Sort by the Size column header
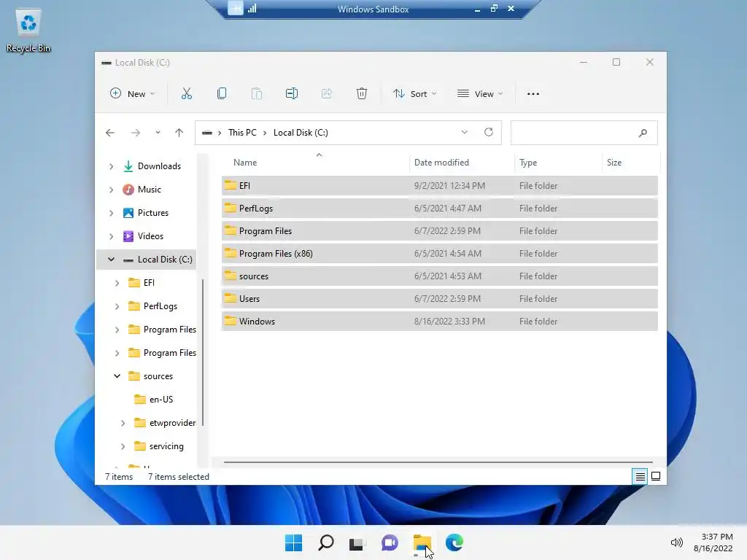Screen dimensions: 747x560 tap(631, 163)
